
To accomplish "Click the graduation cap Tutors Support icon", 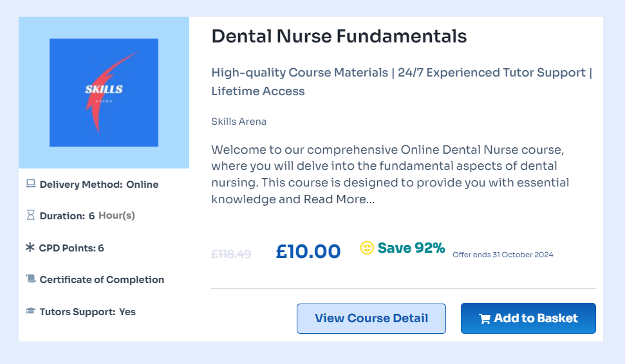I will [x=30, y=311].
